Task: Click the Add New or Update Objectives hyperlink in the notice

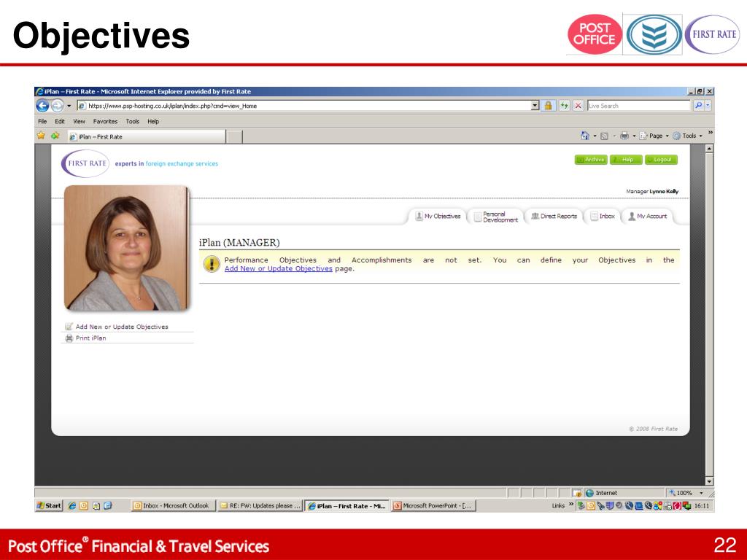Action: (278, 268)
